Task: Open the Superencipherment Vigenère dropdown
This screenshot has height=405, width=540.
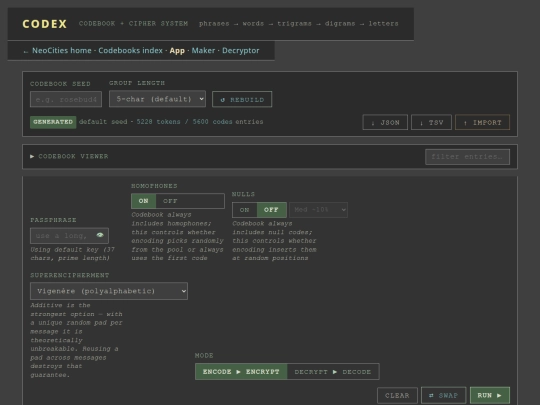Action: click(x=109, y=291)
